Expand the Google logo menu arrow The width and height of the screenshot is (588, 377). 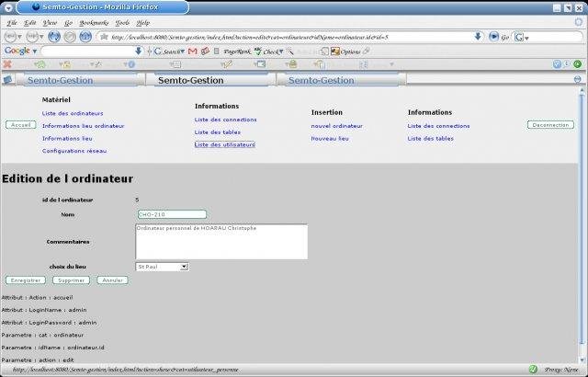(x=35, y=51)
